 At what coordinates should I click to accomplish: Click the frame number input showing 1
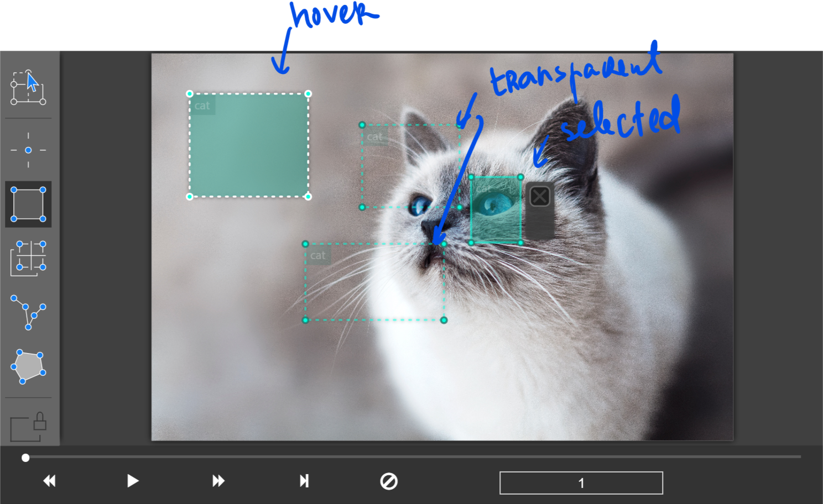coord(581,482)
